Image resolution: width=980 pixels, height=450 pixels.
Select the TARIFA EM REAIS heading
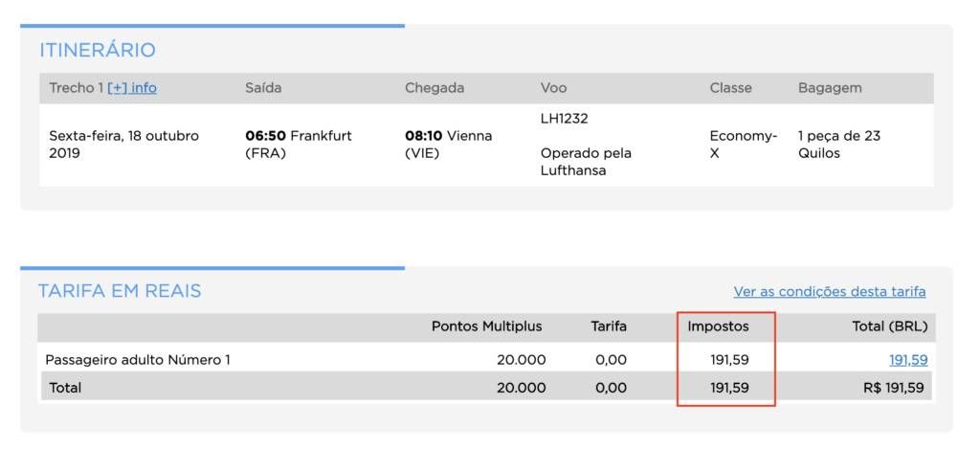[120, 291]
